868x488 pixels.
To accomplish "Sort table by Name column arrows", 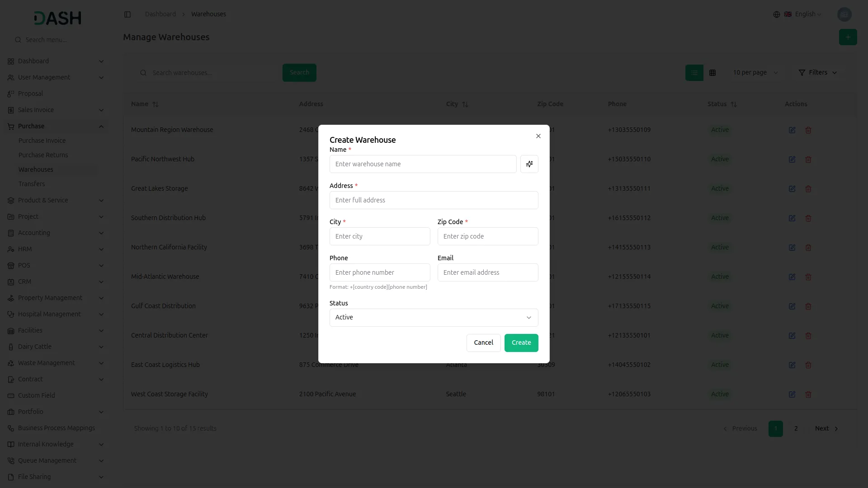I will coord(155,104).
